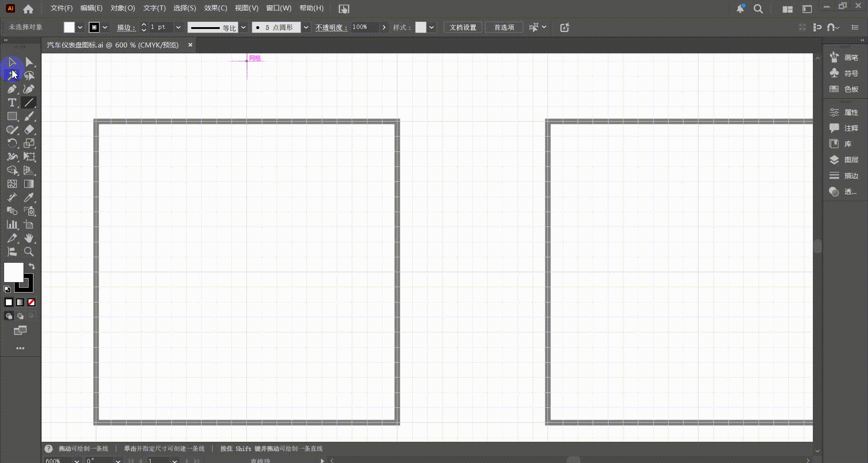Choose the Symbol Sprayer tool
This screenshot has width=868, height=463.
[x=29, y=211]
